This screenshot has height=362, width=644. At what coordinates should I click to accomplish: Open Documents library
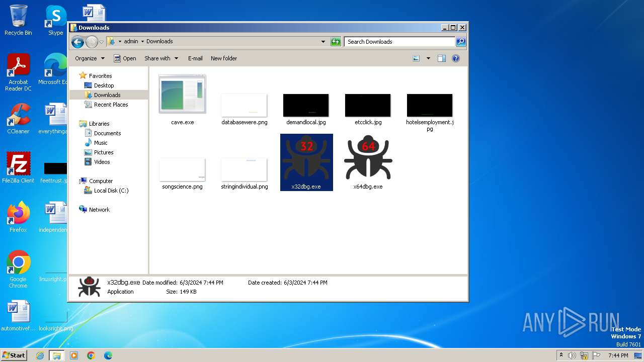[107, 133]
